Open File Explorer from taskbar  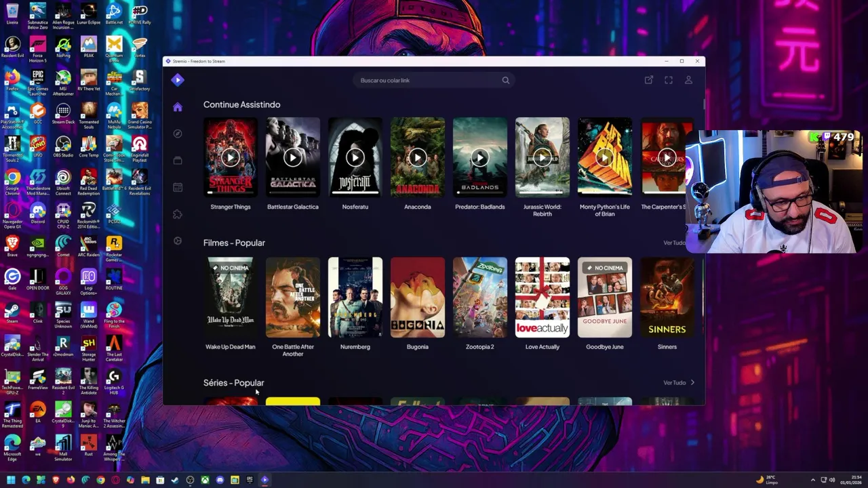[x=145, y=480]
